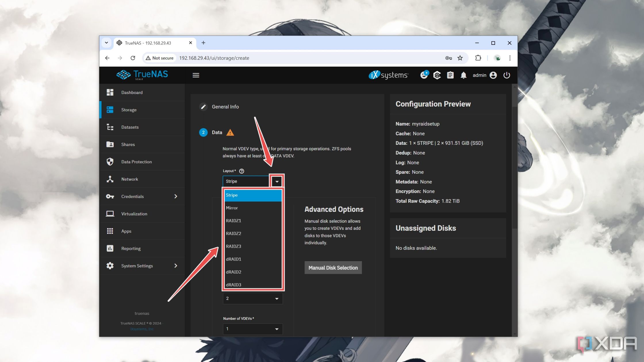The width and height of the screenshot is (644, 362).
Task: Toggle the hamburger menu open
Action: [196, 75]
